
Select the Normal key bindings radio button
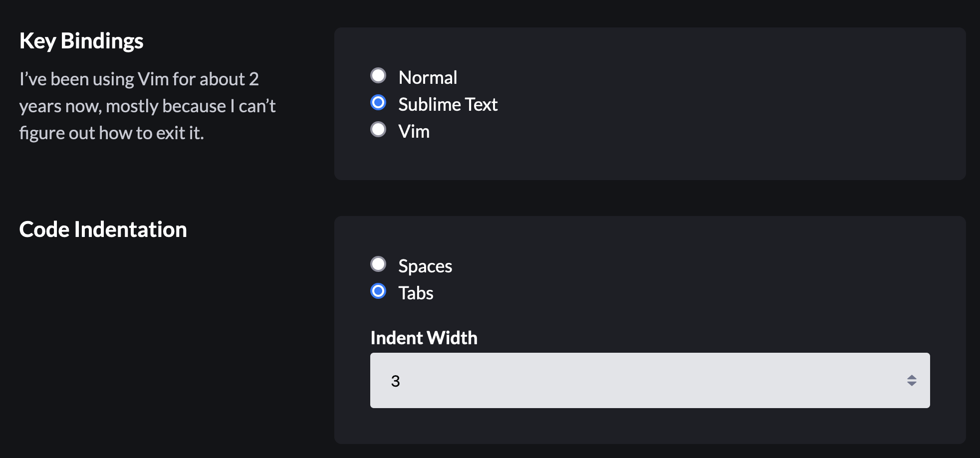tap(378, 76)
